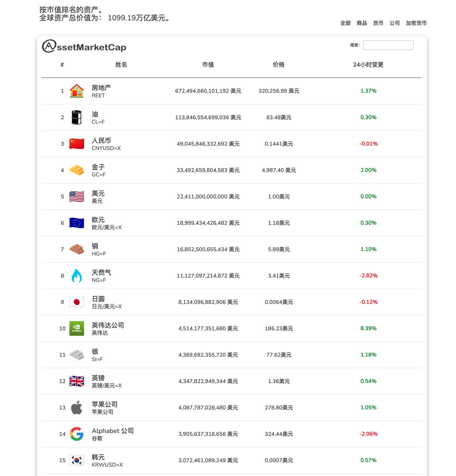This screenshot has height=476, width=456.
Task: Click the silver bars icon
Action: pyautogui.click(x=77, y=355)
